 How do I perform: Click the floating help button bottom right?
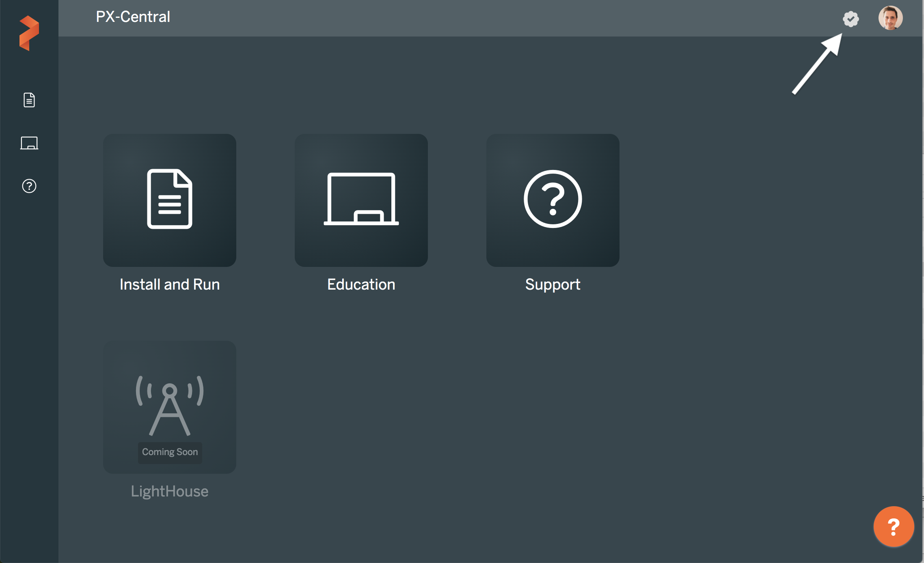coord(893,526)
